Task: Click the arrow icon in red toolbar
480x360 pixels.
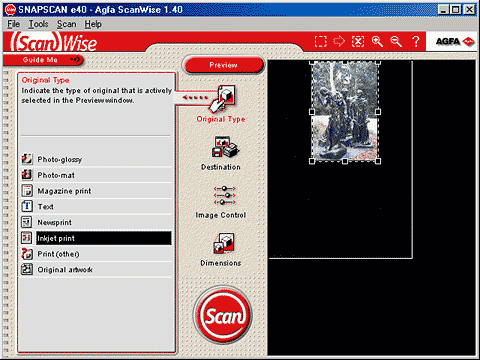Action: (x=339, y=41)
